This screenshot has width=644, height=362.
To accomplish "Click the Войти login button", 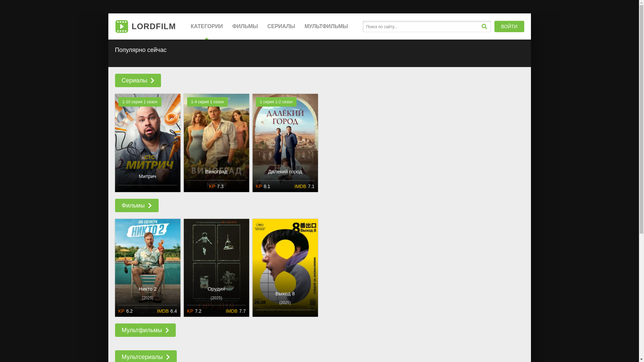I will tap(509, 26).
